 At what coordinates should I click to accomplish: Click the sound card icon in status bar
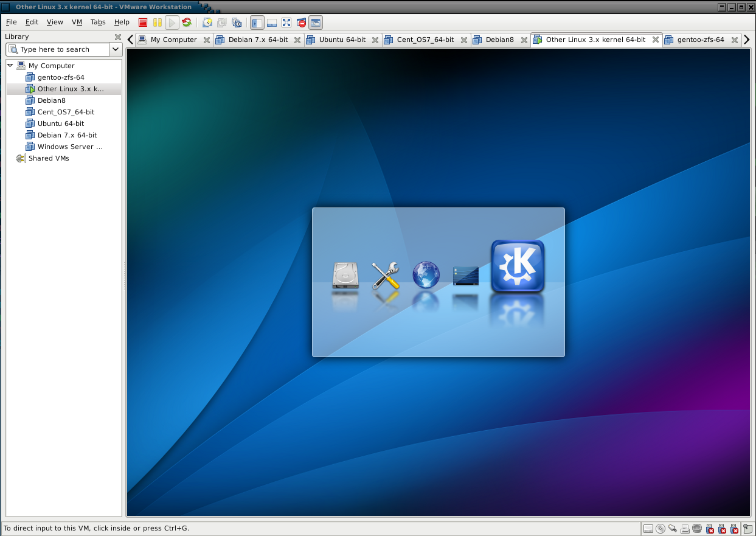point(697,529)
